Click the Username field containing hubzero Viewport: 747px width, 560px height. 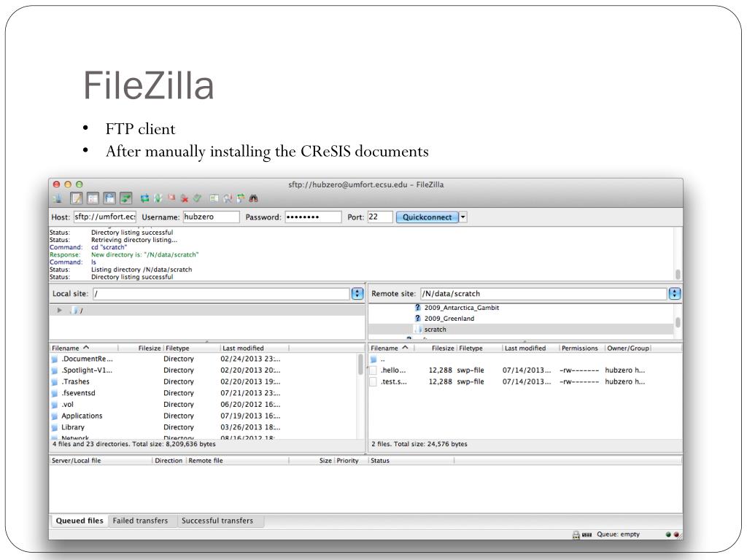(x=211, y=217)
